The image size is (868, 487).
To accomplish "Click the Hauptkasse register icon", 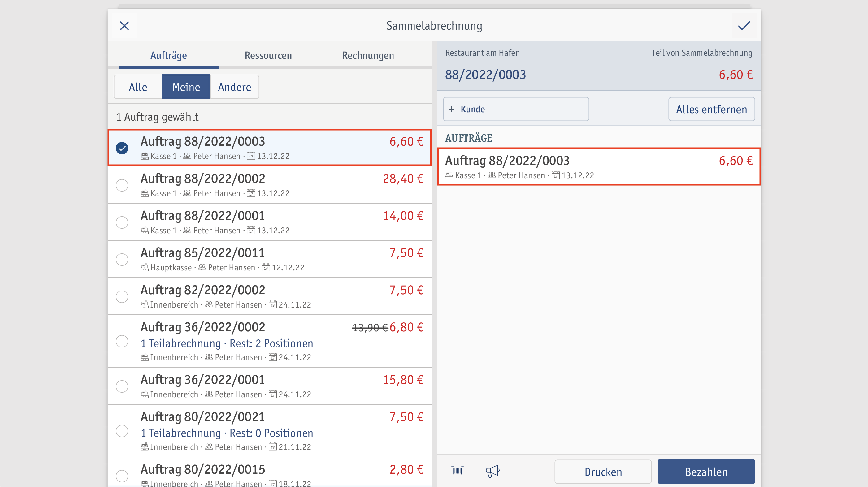I will (x=144, y=267).
